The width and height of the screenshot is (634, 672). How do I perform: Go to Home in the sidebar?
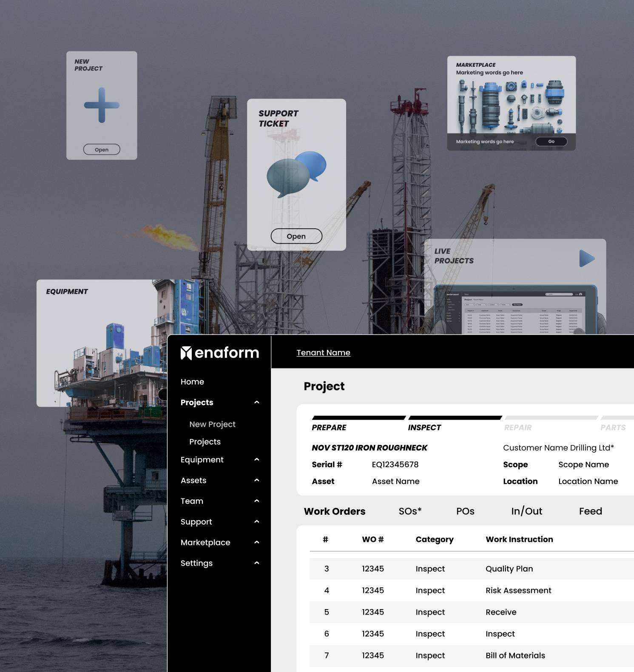(192, 382)
